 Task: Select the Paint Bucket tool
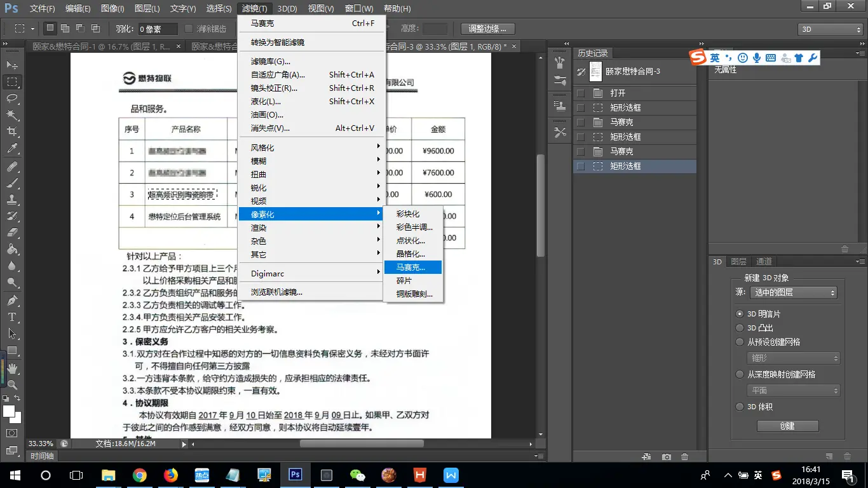pyautogui.click(x=12, y=250)
